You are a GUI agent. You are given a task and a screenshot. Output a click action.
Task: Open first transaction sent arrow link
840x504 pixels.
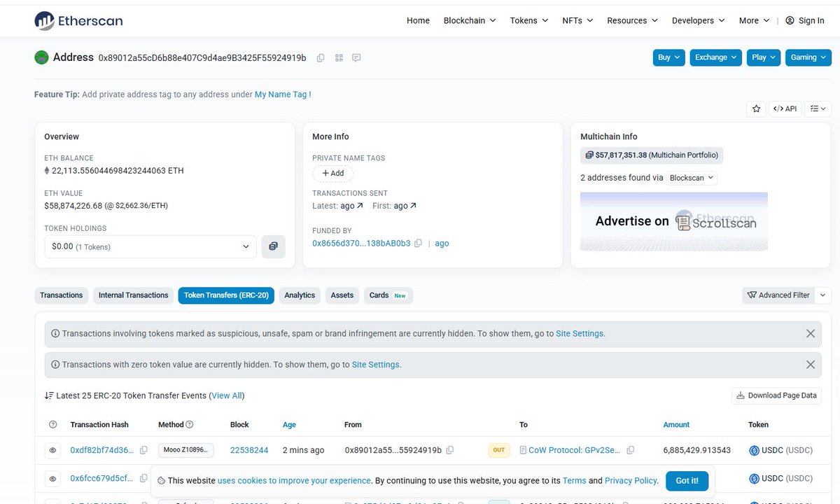(405, 206)
